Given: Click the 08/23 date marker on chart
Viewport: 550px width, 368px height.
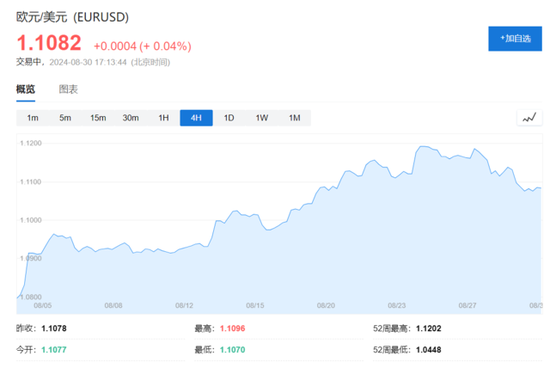Looking at the screenshot, I should tap(397, 306).
